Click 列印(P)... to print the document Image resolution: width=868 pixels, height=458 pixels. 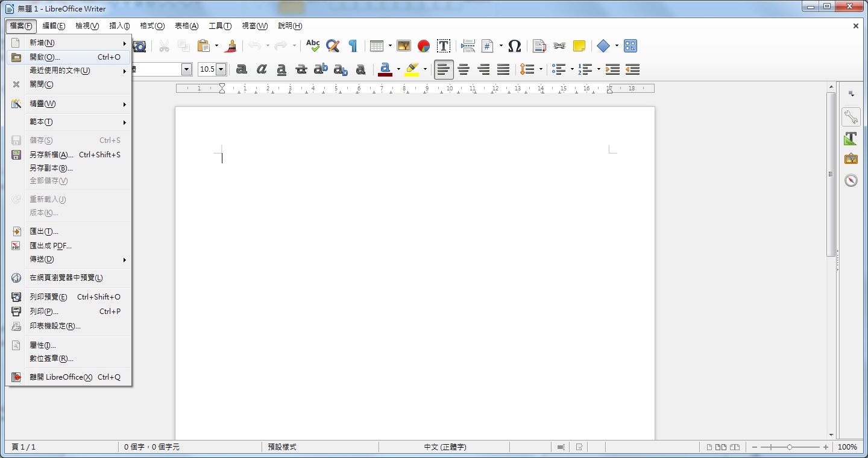pos(44,312)
